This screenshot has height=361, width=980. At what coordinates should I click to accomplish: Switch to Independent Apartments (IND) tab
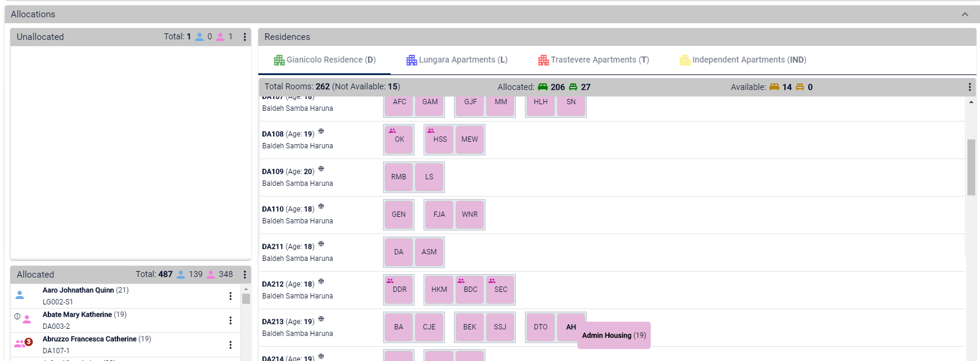click(743, 60)
